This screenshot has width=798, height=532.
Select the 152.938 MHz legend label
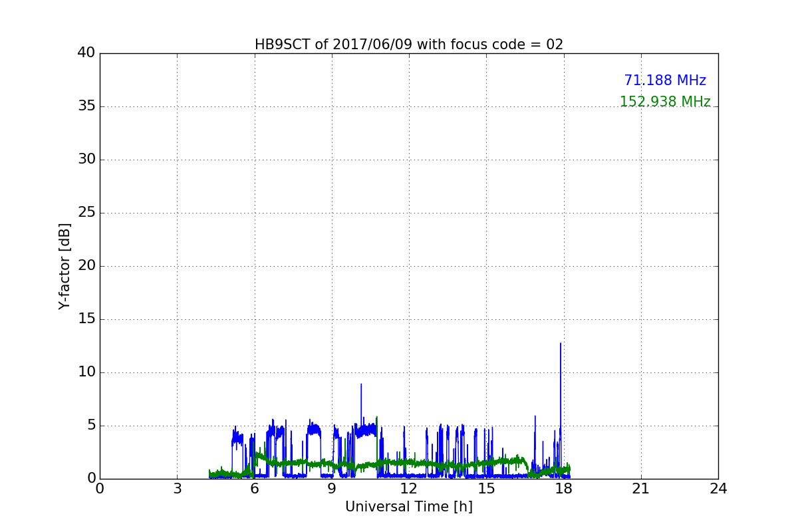[x=665, y=102]
